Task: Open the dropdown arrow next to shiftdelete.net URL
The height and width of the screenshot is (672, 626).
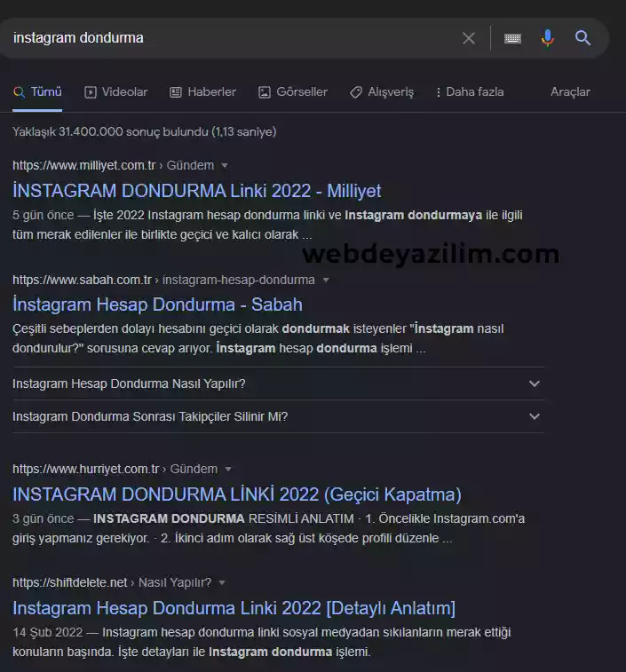Action: 222,583
